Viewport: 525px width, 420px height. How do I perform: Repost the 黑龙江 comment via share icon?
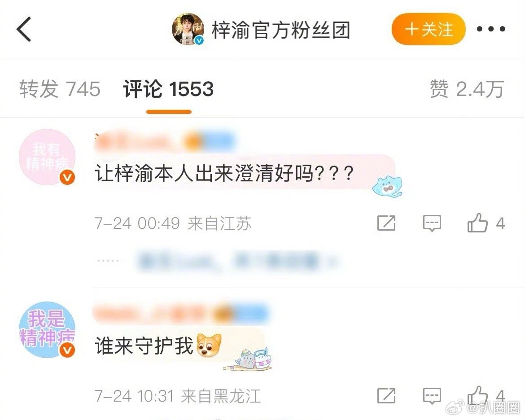tap(386, 396)
